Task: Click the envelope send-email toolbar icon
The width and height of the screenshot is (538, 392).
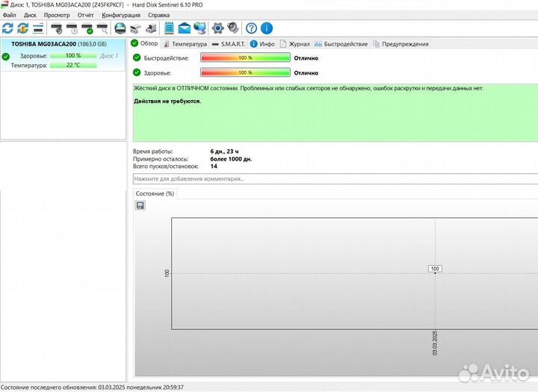Action: point(184,28)
